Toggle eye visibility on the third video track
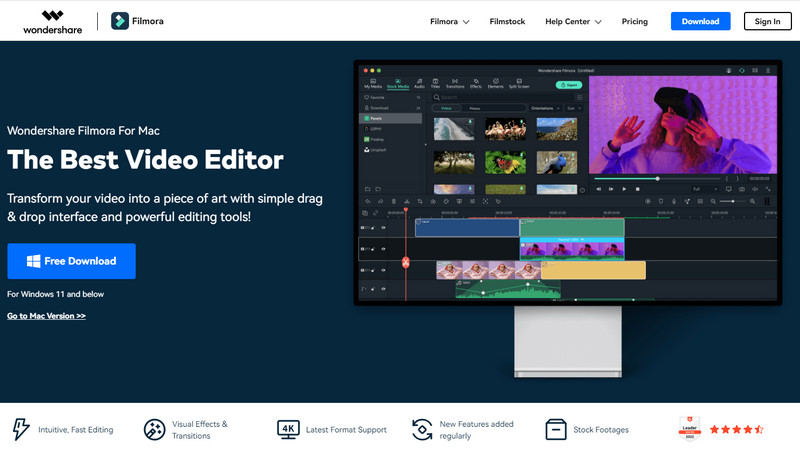 coord(383,270)
